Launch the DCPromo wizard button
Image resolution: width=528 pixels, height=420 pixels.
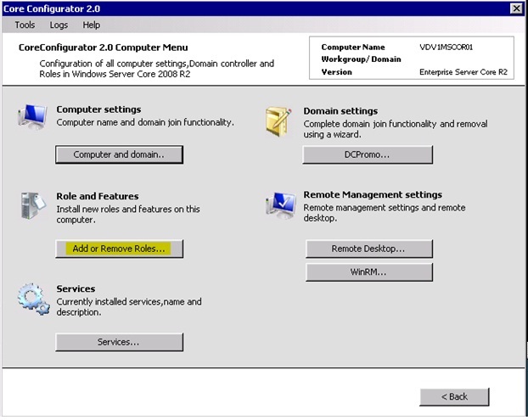(368, 155)
